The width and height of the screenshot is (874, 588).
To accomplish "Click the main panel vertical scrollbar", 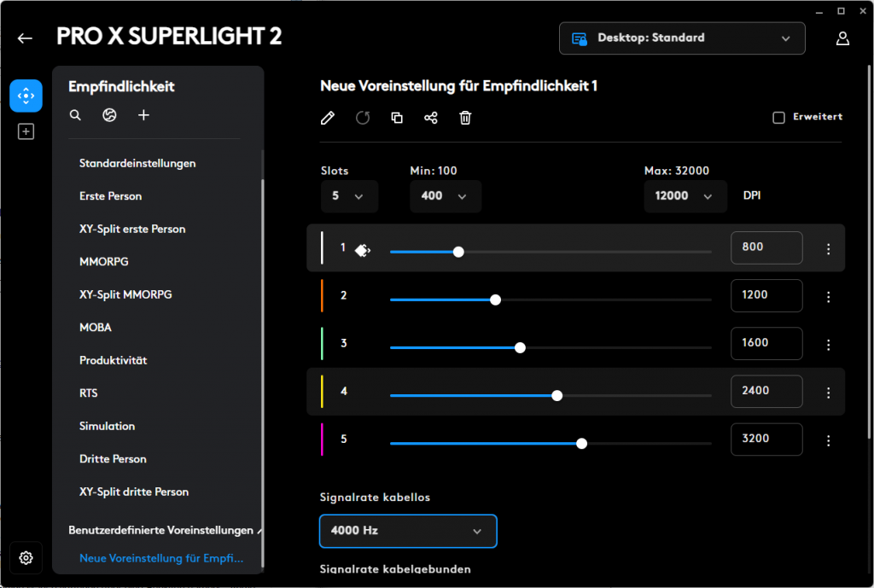I will click(x=870, y=251).
